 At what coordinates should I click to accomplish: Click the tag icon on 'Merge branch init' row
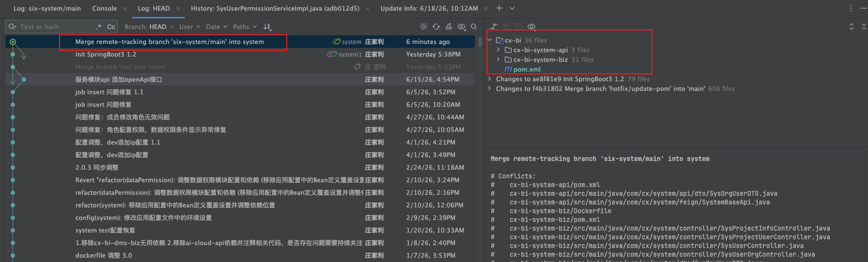point(357,67)
